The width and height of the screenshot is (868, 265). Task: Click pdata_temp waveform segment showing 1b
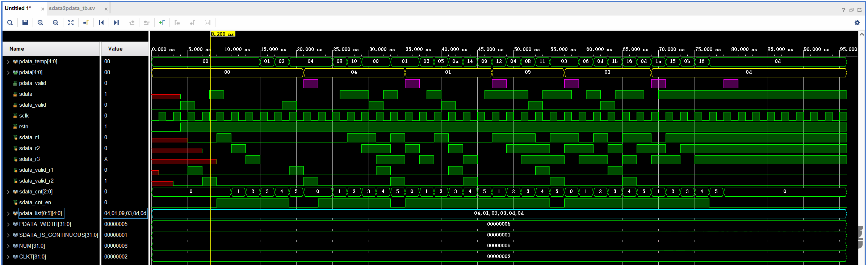pos(615,61)
